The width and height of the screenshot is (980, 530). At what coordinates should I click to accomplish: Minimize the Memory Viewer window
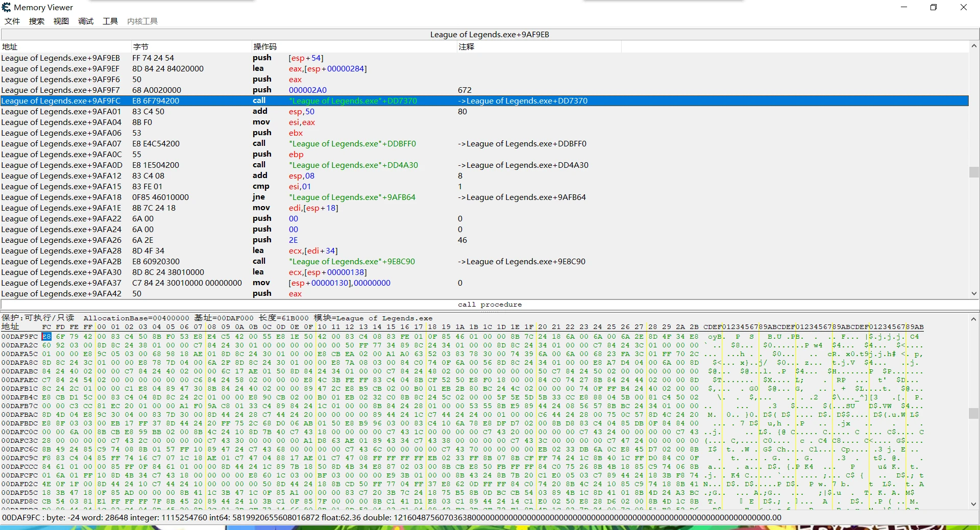(904, 7)
